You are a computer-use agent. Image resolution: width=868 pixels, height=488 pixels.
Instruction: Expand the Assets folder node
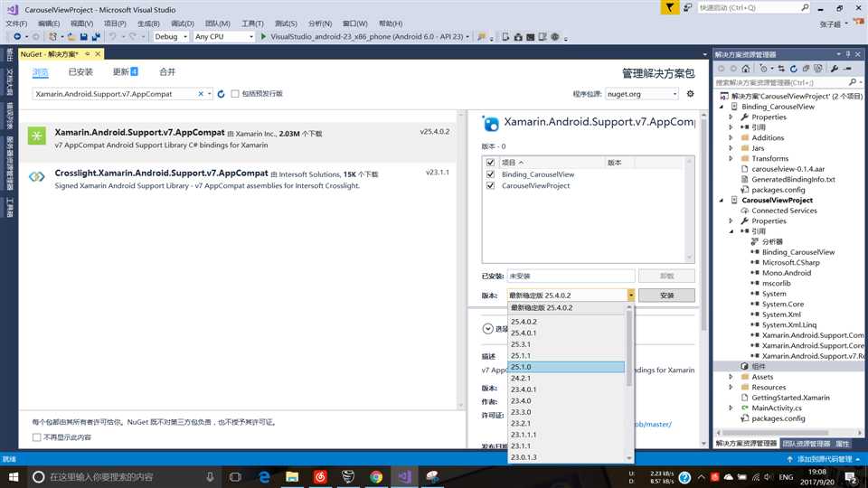(x=731, y=377)
